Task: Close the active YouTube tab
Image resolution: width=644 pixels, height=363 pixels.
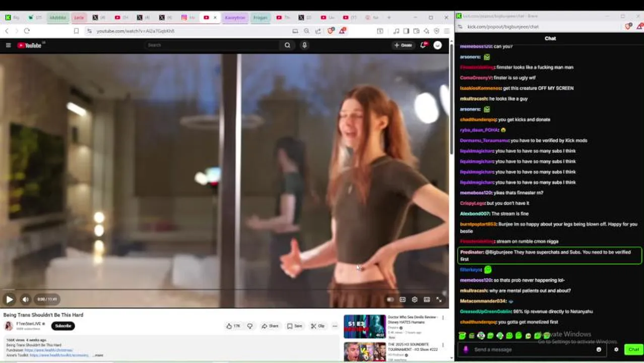Action: (x=215, y=18)
